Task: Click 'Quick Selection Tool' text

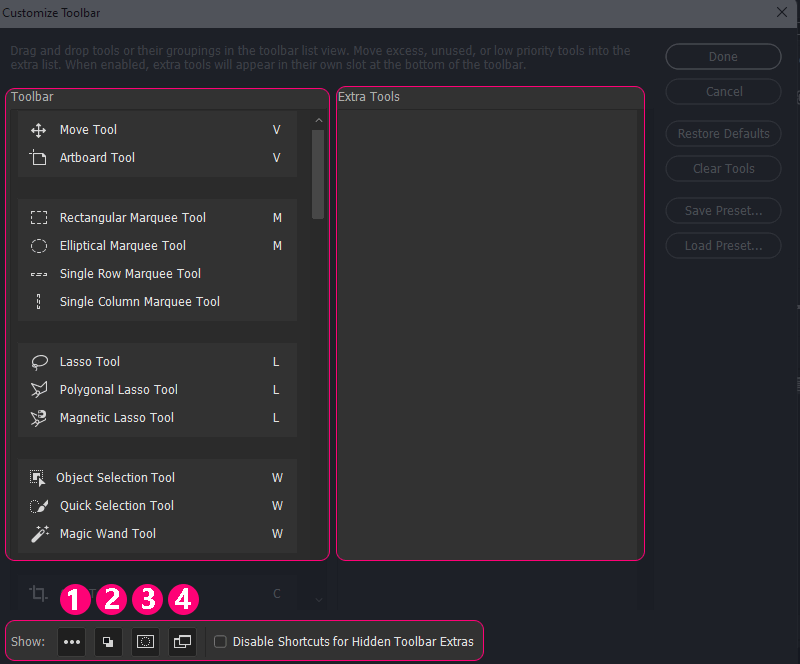Action: [117, 506]
